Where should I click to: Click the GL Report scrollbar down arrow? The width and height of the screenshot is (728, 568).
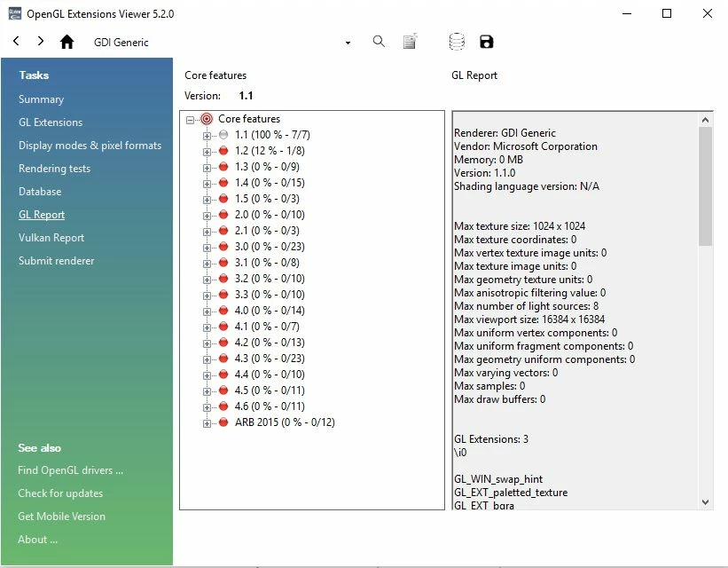click(705, 502)
